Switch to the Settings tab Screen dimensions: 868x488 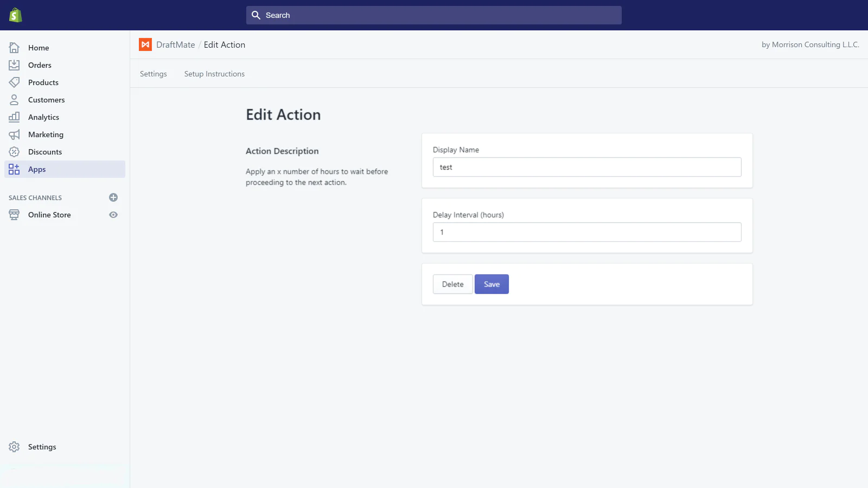(x=154, y=74)
